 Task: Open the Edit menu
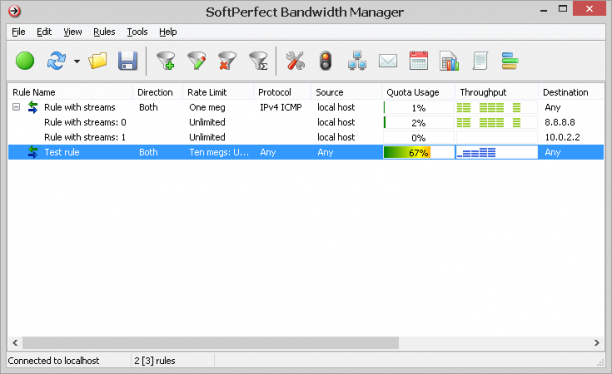click(44, 32)
